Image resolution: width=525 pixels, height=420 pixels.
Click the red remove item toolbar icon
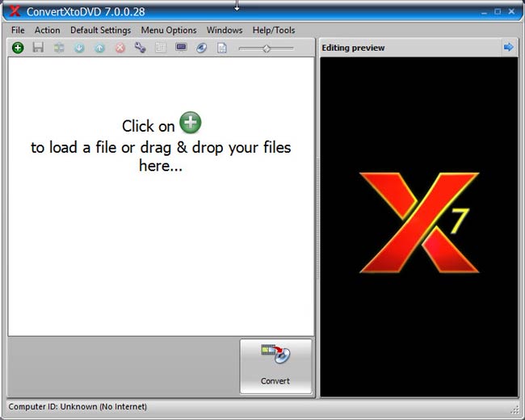point(120,48)
